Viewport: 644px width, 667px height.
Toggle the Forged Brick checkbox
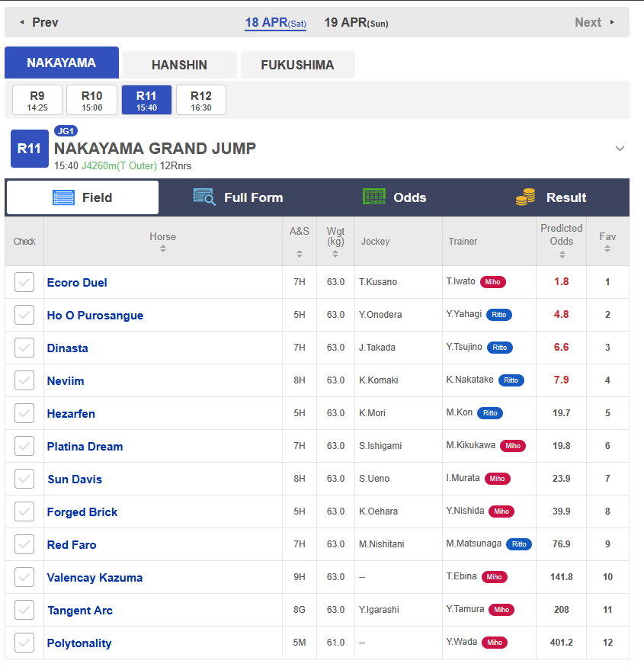[24, 511]
